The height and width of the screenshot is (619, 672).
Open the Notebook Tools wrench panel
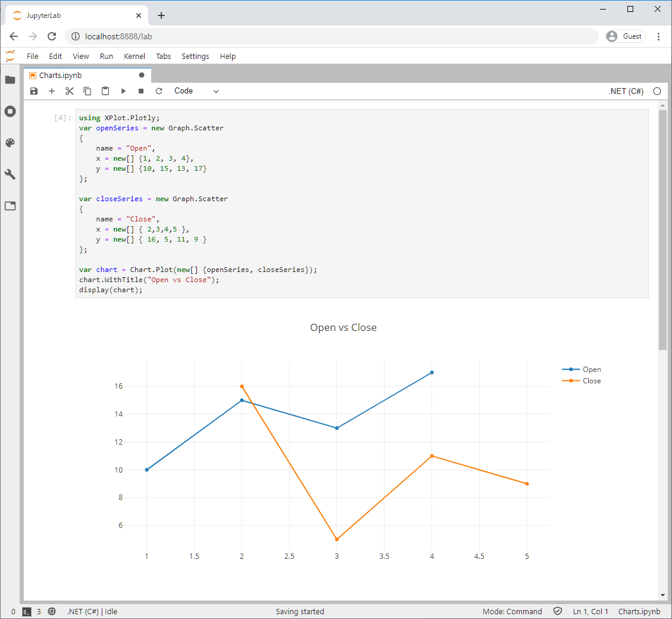point(10,174)
